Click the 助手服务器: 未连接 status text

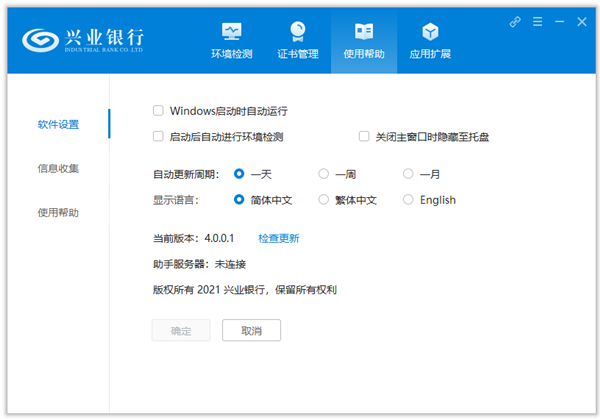(199, 264)
